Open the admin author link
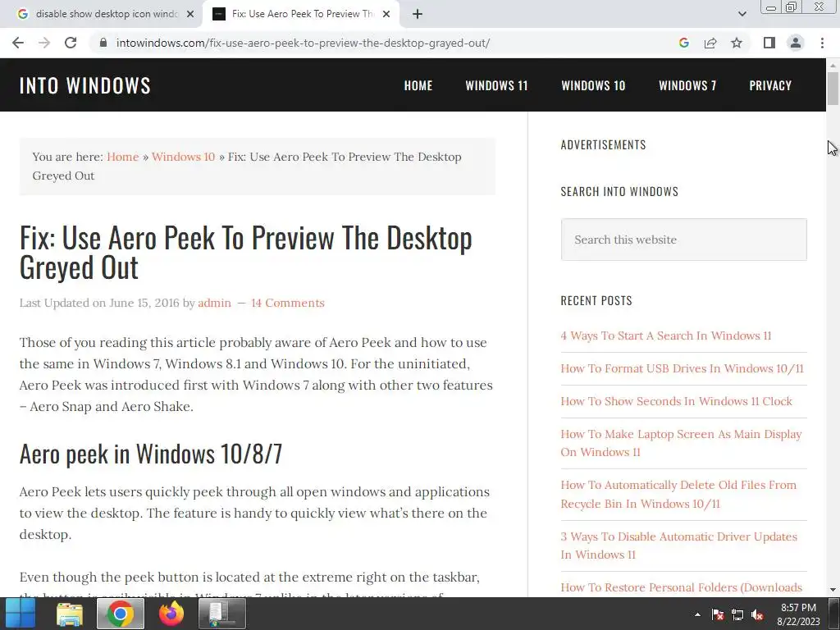840x630 pixels. 214,303
